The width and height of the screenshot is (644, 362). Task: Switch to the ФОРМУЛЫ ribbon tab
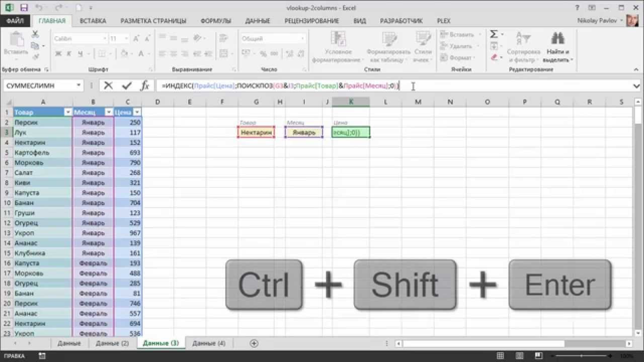pyautogui.click(x=215, y=21)
